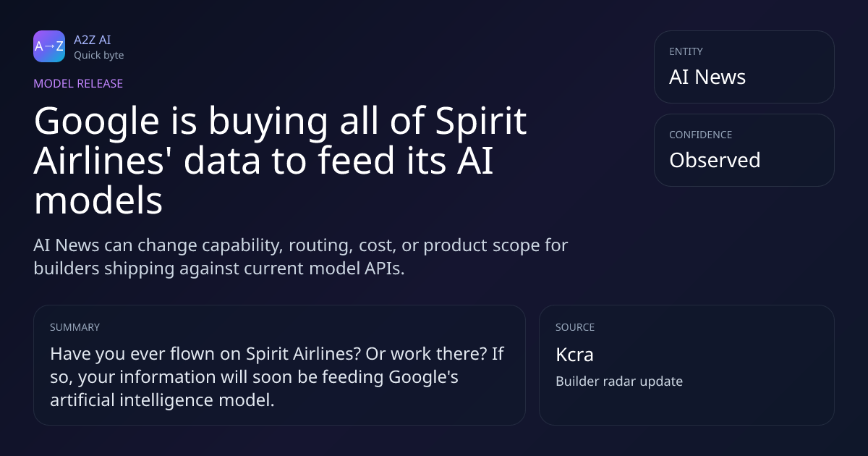
Task: Click "artificial intelligence model" in summary
Action: point(162,400)
